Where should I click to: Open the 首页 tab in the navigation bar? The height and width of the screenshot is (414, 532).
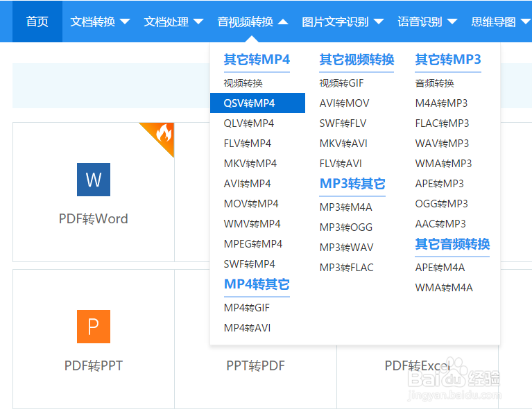(x=37, y=21)
